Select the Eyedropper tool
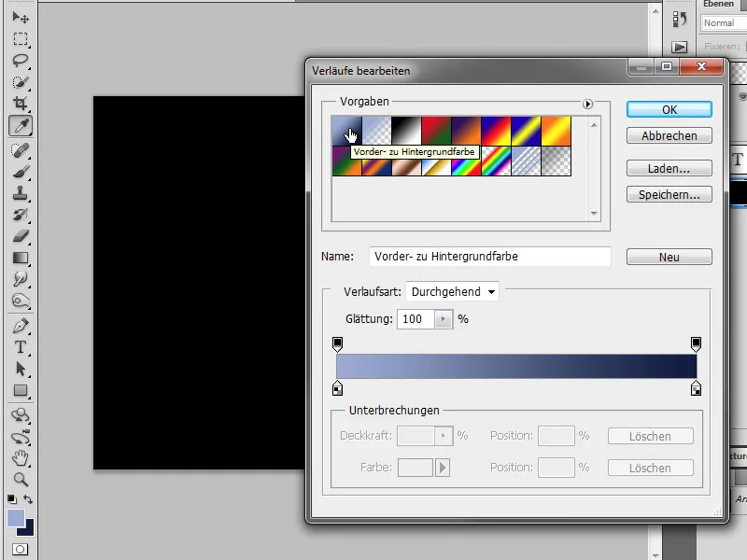Image resolution: width=747 pixels, height=560 pixels. pos(20,126)
